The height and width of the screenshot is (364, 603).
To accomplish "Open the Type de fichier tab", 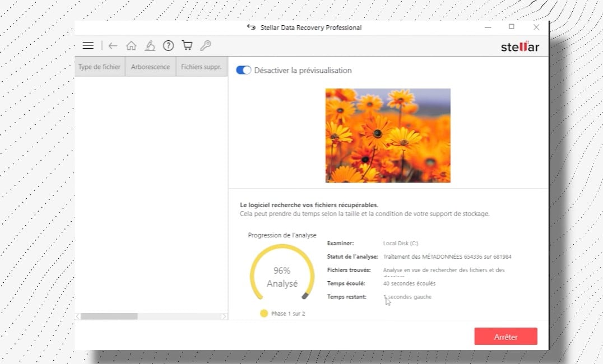I will [x=99, y=66].
